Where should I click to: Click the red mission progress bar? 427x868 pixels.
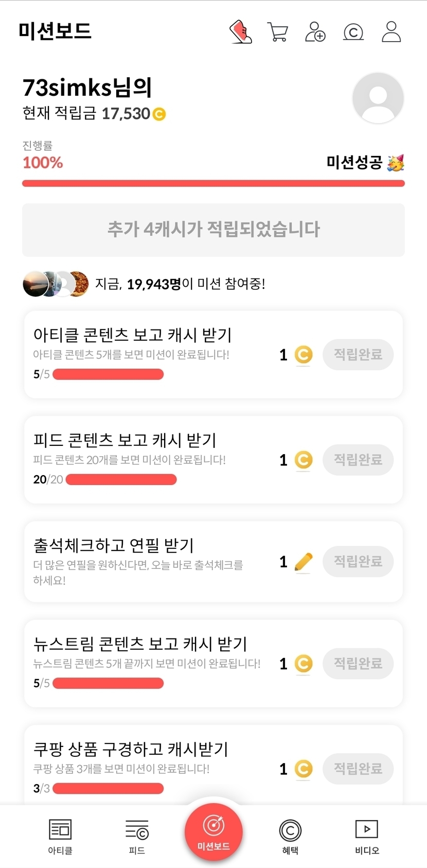(213, 183)
